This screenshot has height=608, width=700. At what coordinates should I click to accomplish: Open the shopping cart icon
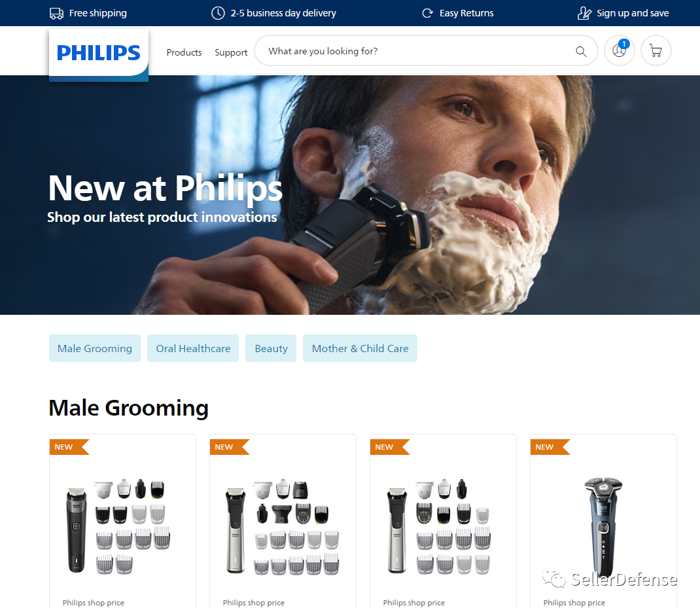click(656, 50)
